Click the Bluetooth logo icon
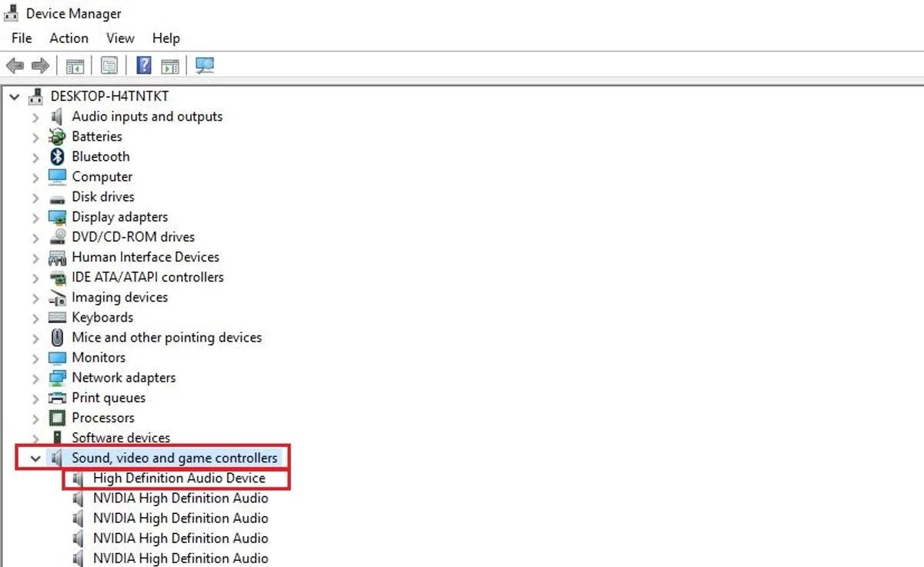This screenshot has width=924, height=567. pyautogui.click(x=57, y=157)
